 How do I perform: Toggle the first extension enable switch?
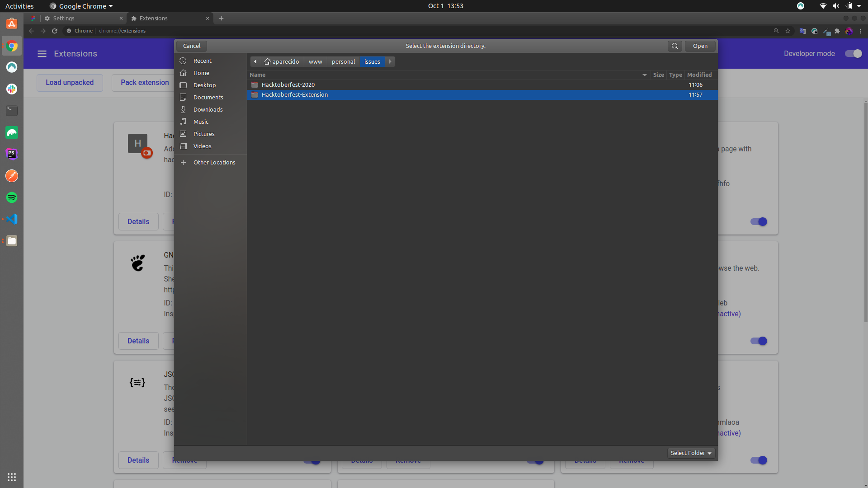tap(758, 222)
